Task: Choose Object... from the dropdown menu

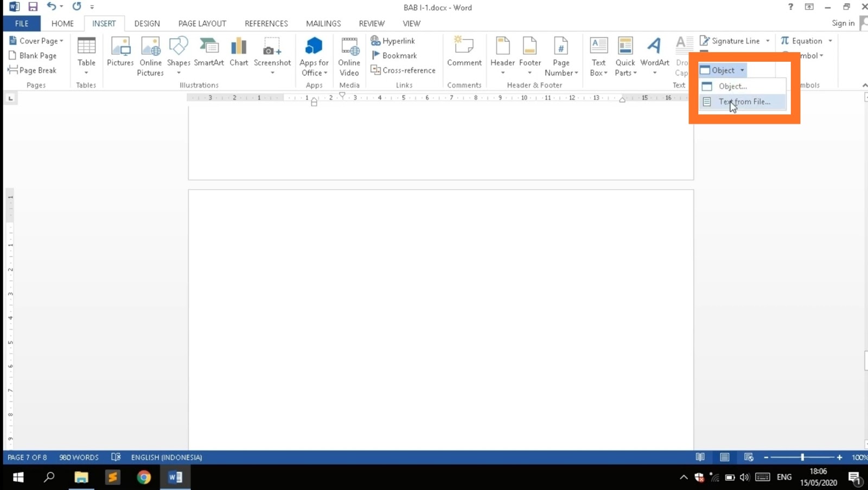Action: click(x=742, y=86)
